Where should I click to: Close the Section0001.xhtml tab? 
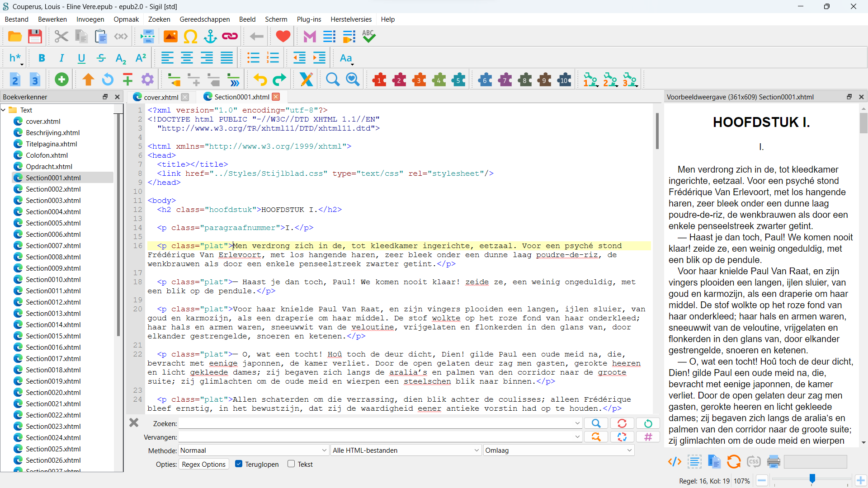point(276,97)
